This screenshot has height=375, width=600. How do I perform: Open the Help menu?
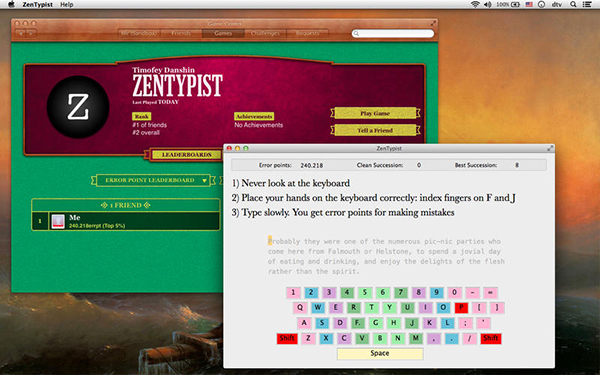pyautogui.click(x=67, y=5)
